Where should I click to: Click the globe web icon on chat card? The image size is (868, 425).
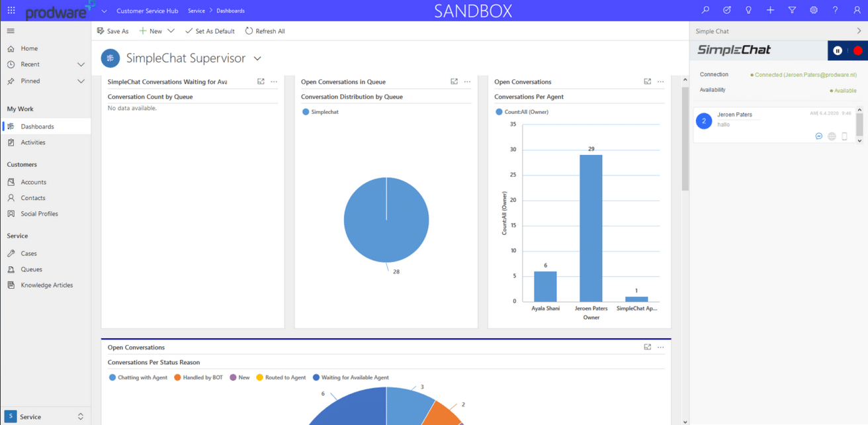(x=832, y=136)
